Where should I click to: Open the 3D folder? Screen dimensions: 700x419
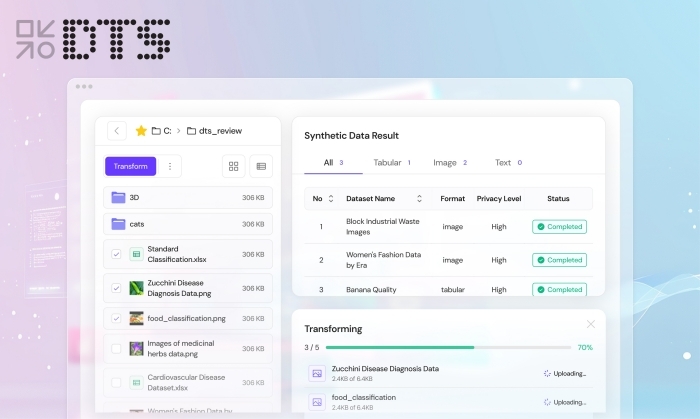[134, 198]
